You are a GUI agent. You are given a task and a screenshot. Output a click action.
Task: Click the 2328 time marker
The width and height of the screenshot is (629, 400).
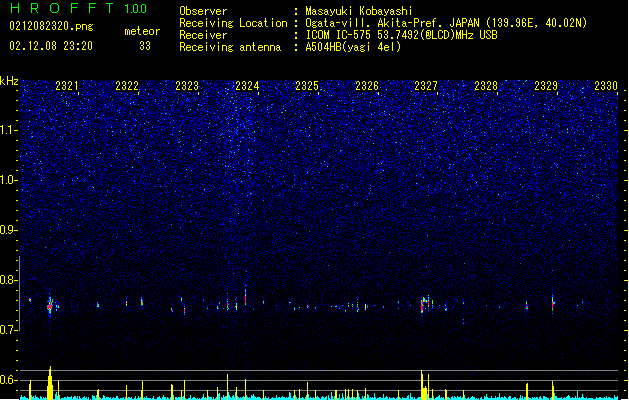point(486,86)
